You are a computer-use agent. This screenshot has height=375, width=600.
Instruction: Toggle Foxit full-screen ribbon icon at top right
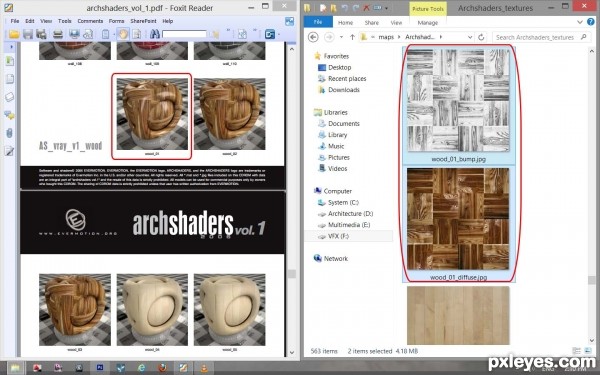(x=290, y=21)
